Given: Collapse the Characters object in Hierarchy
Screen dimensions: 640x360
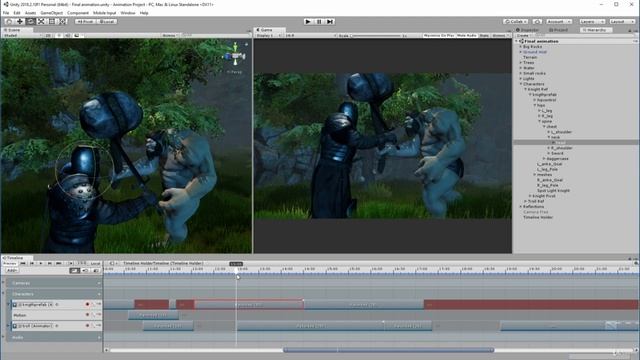Looking at the screenshot, I should click(x=520, y=84).
